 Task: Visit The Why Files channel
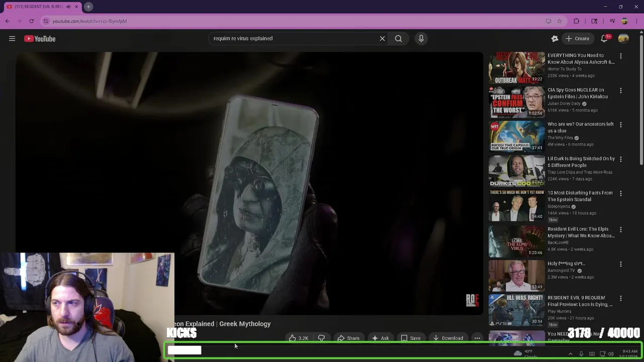coord(560,138)
